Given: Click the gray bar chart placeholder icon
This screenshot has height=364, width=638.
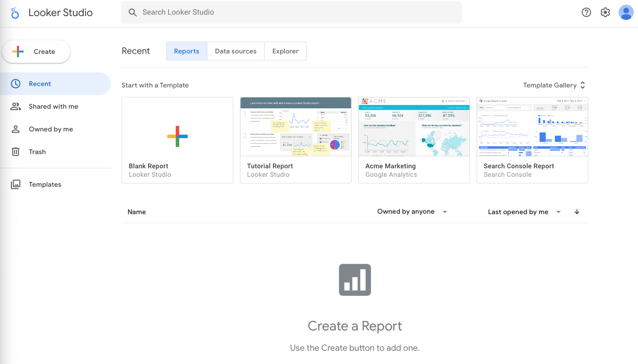Looking at the screenshot, I should coord(355,280).
